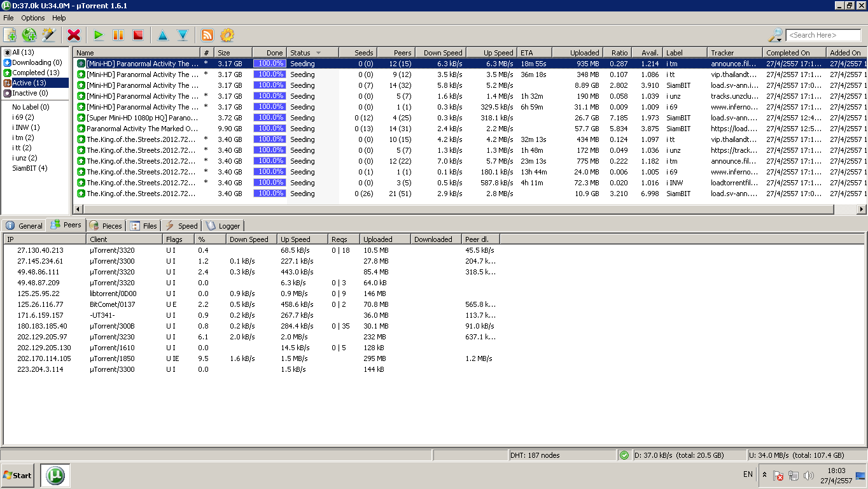Open Preferences with the gear icon
The image size is (868, 489).
coord(227,35)
